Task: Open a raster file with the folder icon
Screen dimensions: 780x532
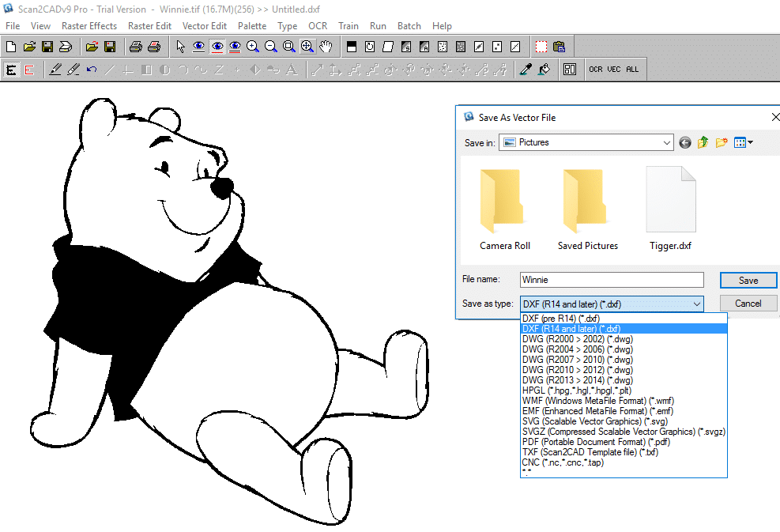Action: [x=28, y=46]
